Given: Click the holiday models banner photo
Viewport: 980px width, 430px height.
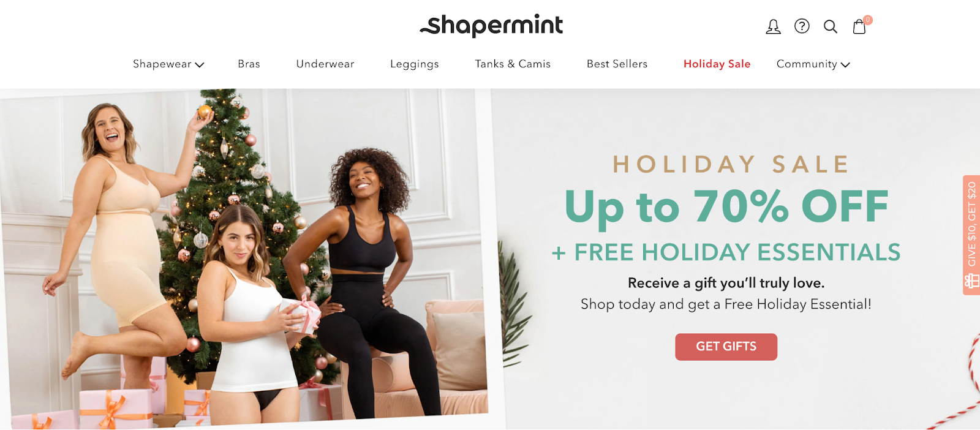Looking at the screenshot, I should tap(245, 257).
